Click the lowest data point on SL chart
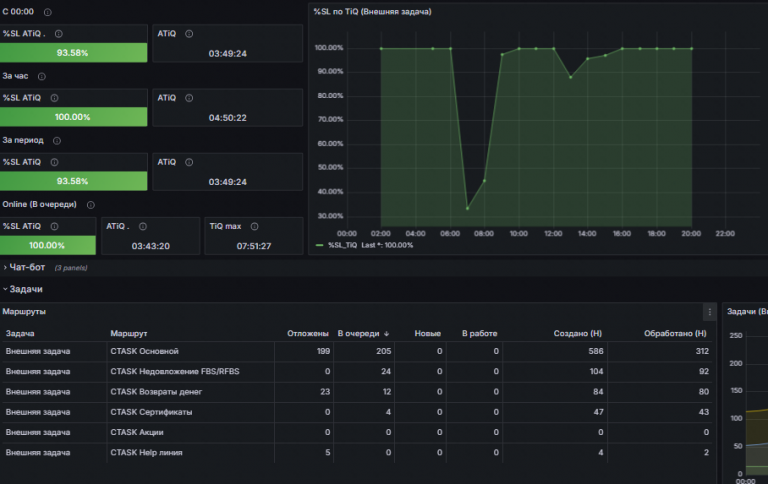Viewport: 768px width, 484px height. [x=467, y=208]
